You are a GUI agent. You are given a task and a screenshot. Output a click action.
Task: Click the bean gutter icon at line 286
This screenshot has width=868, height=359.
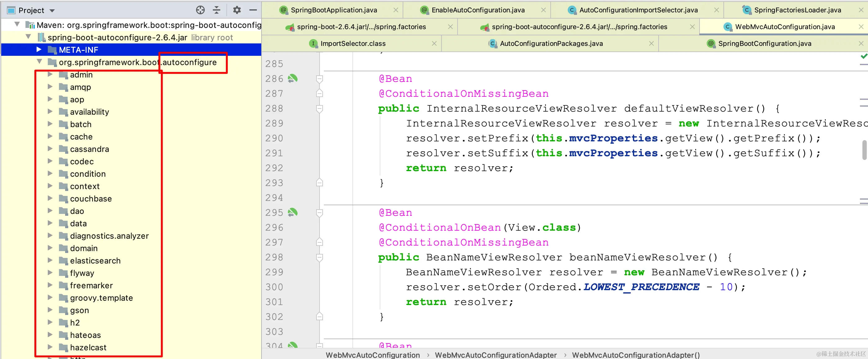coord(293,78)
